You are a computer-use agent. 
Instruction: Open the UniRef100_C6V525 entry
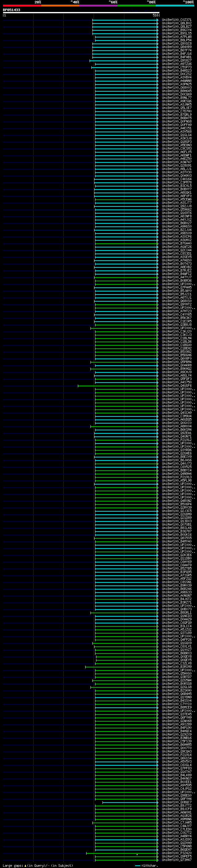(176, 467)
